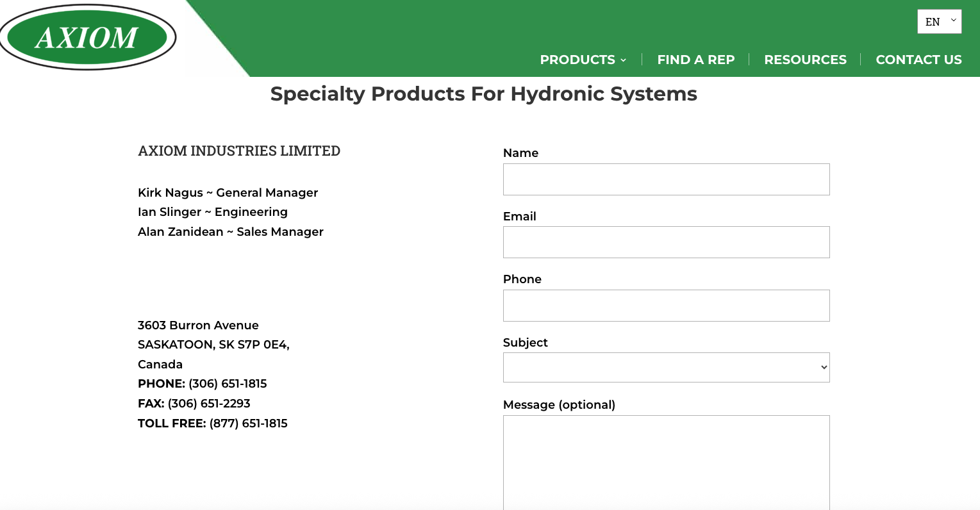This screenshot has height=510, width=980.
Task: Click the Canada address line
Action: (160, 365)
